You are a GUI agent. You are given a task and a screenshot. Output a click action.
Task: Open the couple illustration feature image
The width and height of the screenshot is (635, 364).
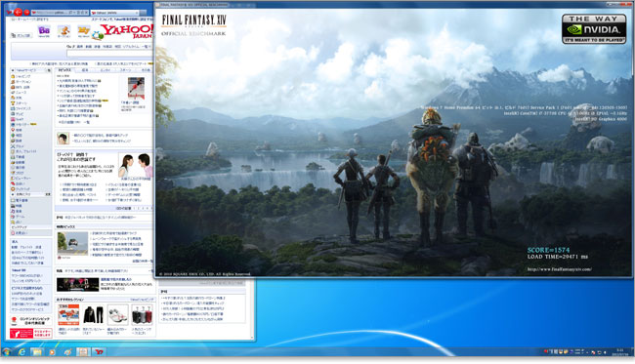click(135, 165)
